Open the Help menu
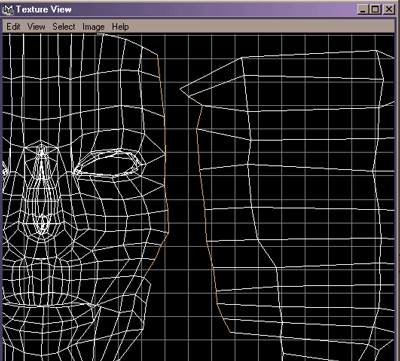 click(x=120, y=27)
